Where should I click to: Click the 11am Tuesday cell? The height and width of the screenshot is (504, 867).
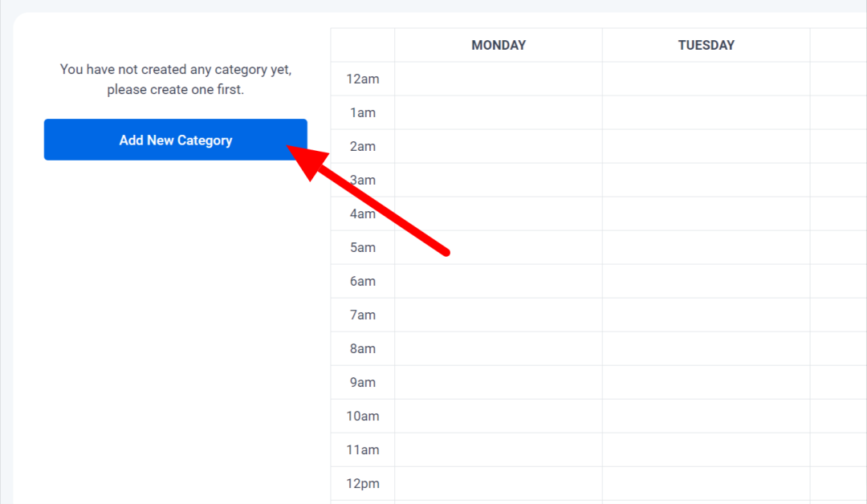coord(706,449)
